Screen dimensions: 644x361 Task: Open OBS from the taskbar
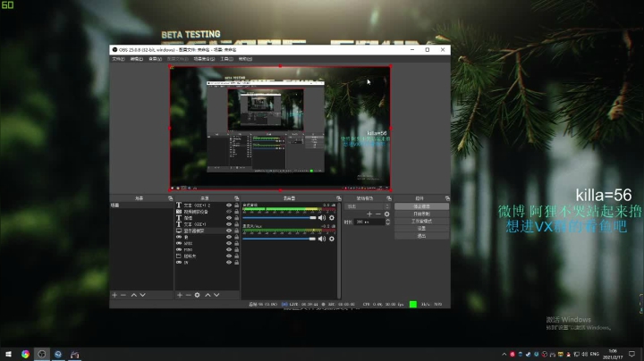pyautogui.click(x=41, y=354)
